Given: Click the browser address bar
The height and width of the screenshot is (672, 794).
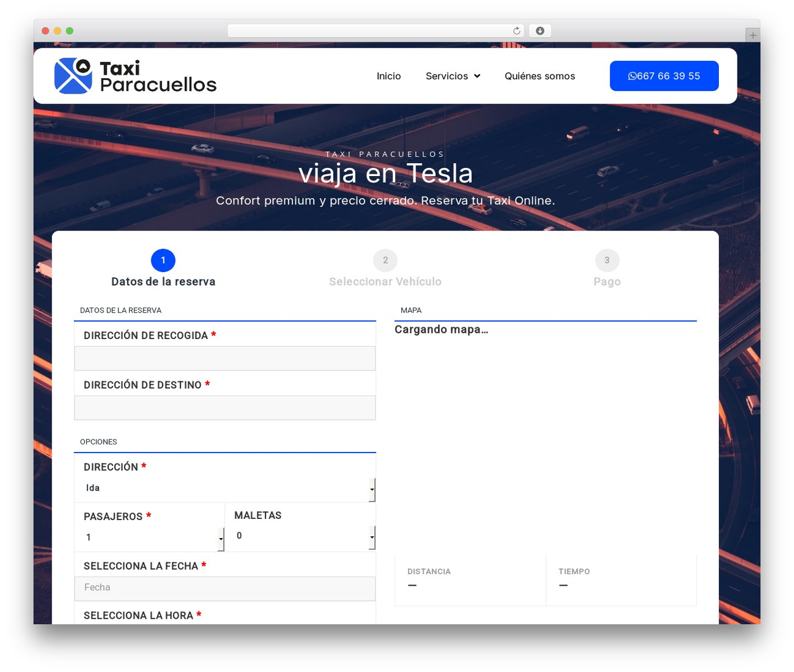Looking at the screenshot, I should (375, 31).
